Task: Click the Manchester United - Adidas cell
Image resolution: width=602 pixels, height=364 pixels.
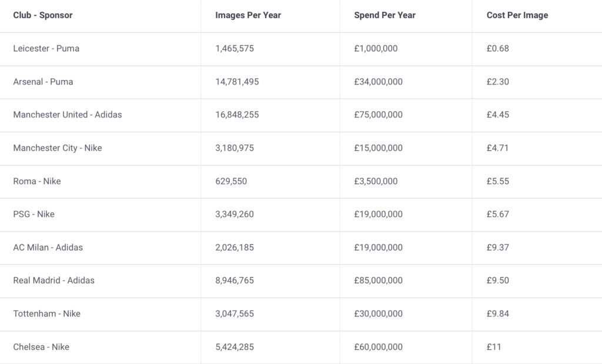Action: 68,115
